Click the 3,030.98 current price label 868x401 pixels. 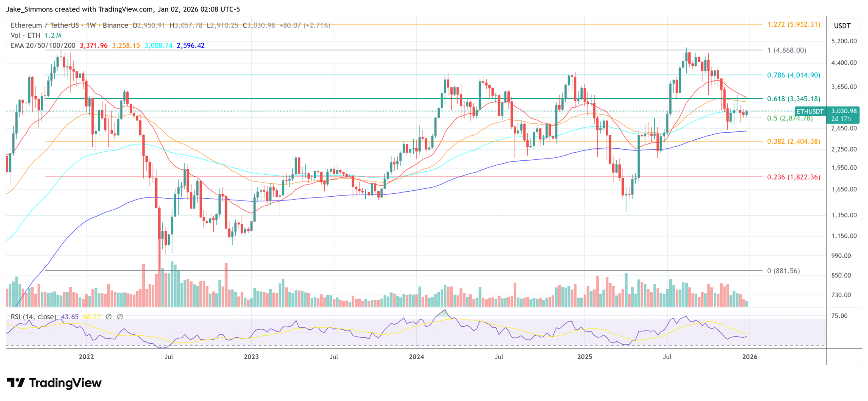point(843,111)
